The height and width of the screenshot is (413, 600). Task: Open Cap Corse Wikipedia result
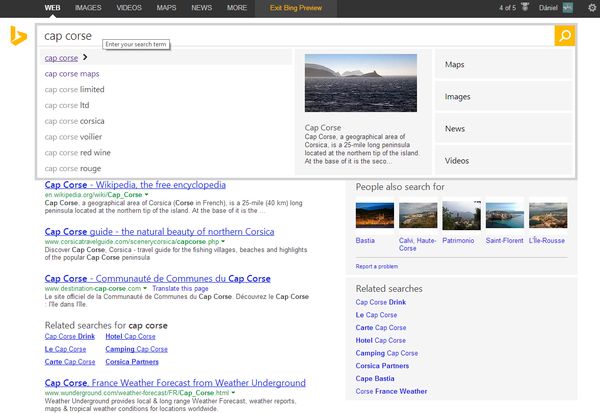pos(135,185)
